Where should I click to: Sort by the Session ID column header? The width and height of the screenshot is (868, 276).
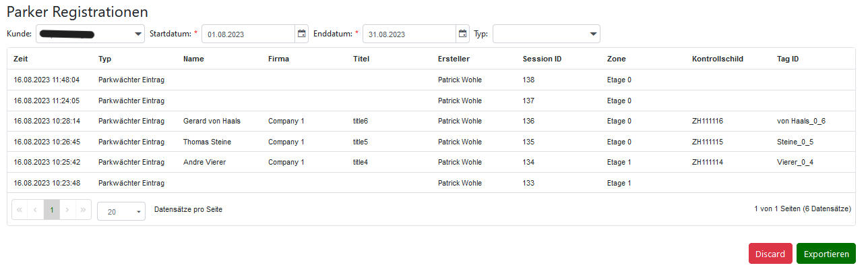click(x=542, y=59)
